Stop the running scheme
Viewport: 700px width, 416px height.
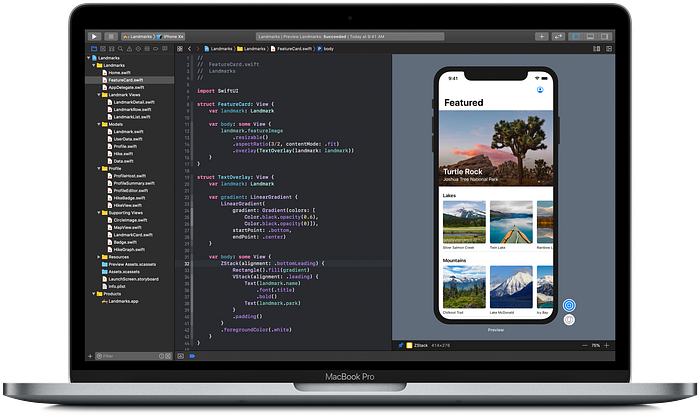pos(111,37)
